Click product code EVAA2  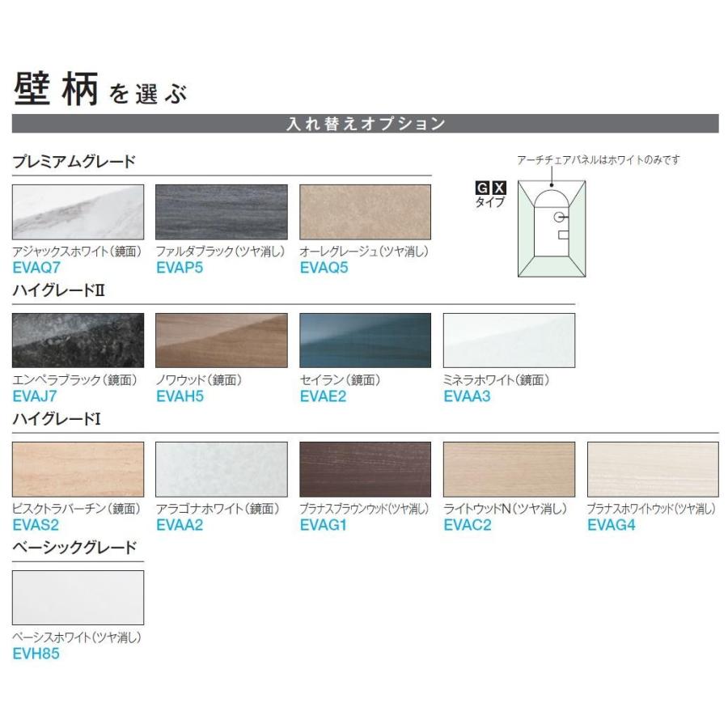click(x=180, y=525)
